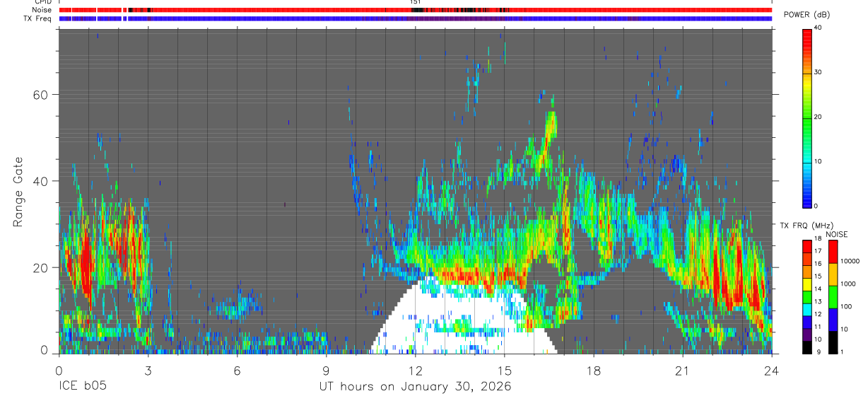The width and height of the screenshot is (868, 401).
Task: Click the 21 tick on UT hours axis
Action: (x=682, y=371)
